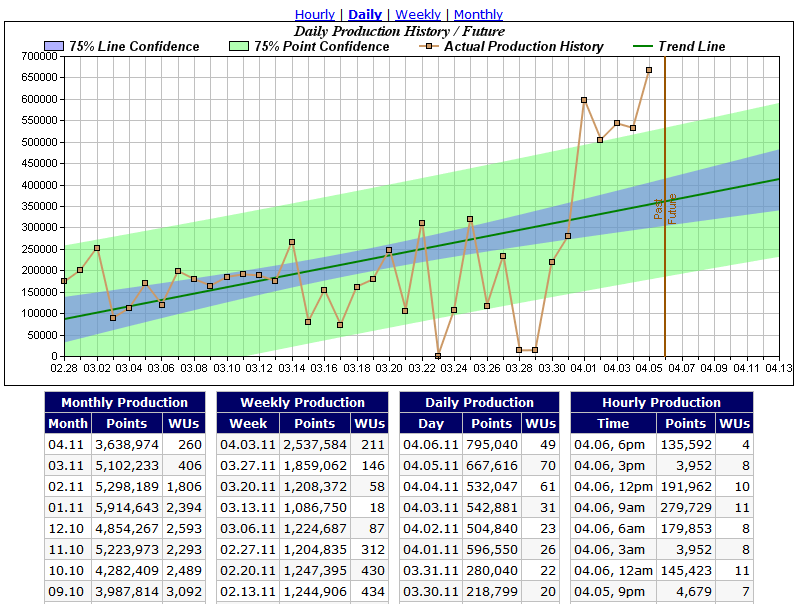Switch to the Weekly chart link
Image resolution: width=798 pixels, height=604 pixels.
click(418, 14)
